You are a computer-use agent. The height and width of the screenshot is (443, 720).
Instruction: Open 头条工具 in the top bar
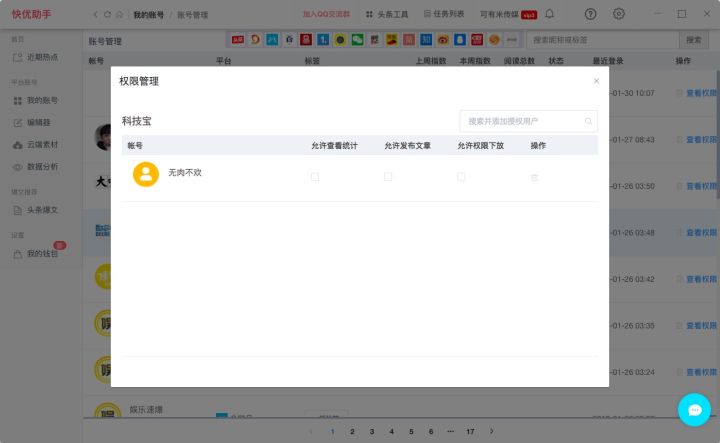tap(387, 14)
